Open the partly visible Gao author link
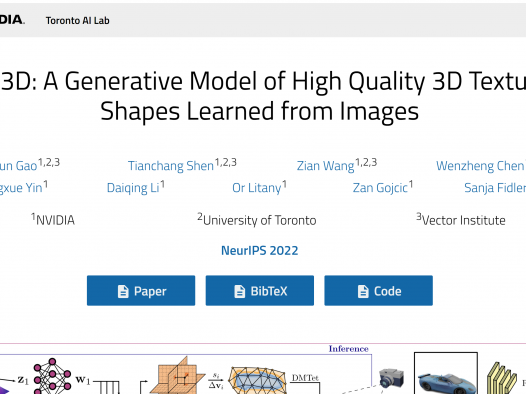Screen dimensions: 526x394 (x=18, y=166)
